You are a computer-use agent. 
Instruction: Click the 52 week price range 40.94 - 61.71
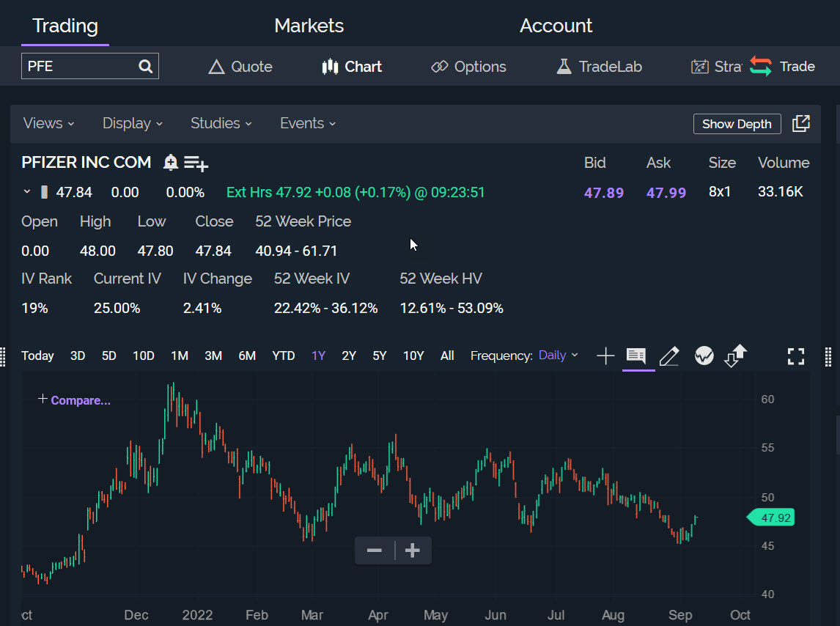[x=296, y=251]
